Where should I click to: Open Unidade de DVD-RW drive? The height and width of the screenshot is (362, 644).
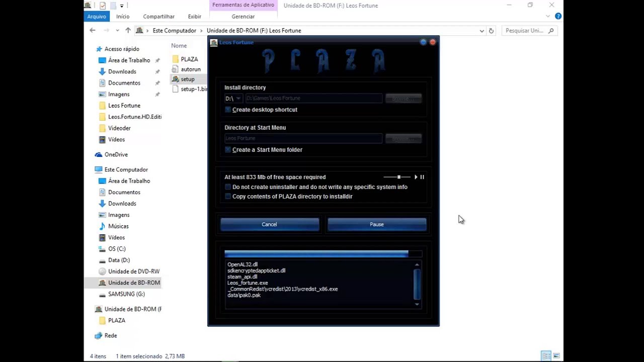tap(133, 271)
